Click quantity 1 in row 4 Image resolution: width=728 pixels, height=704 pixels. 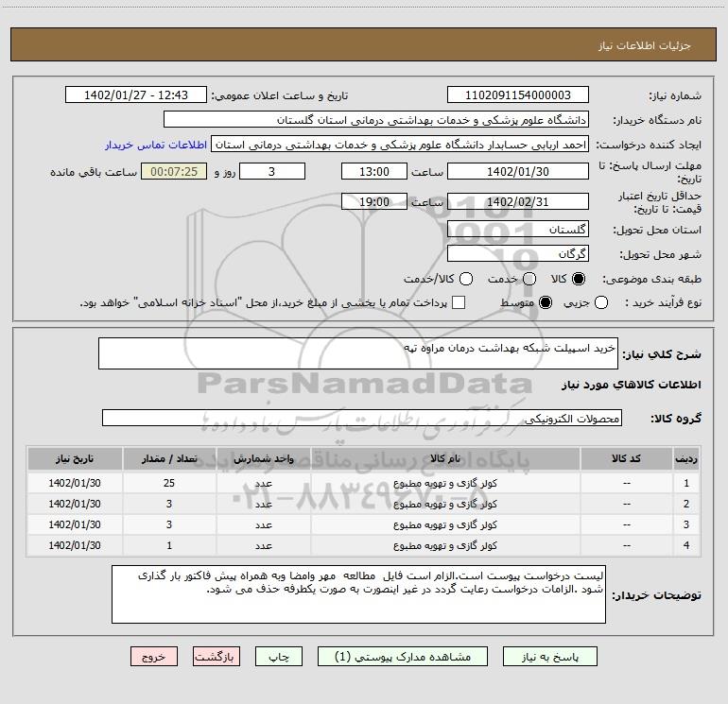click(x=169, y=546)
